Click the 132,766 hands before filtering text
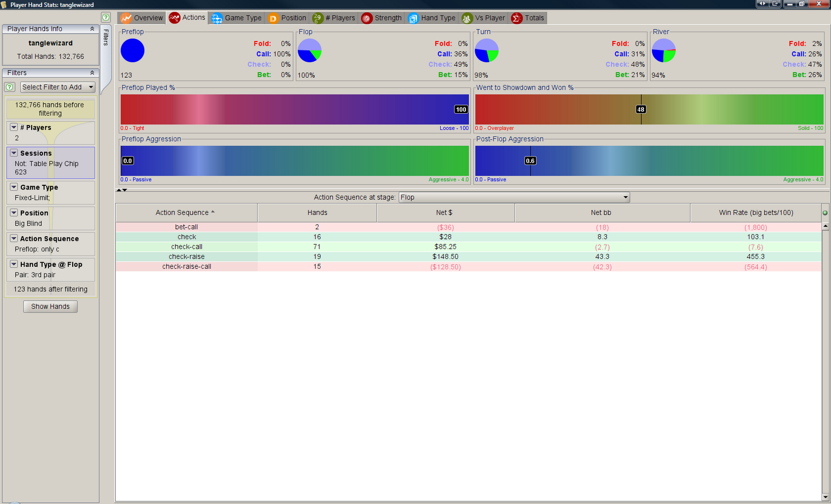This screenshot has height=504, width=831. [x=49, y=109]
